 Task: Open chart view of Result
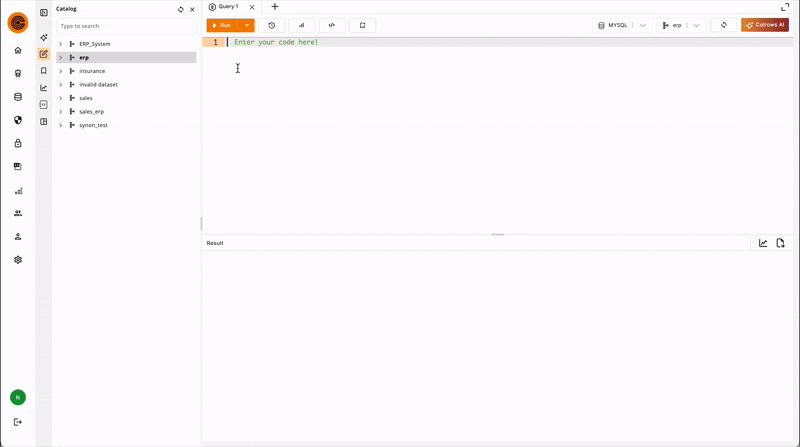coord(763,243)
